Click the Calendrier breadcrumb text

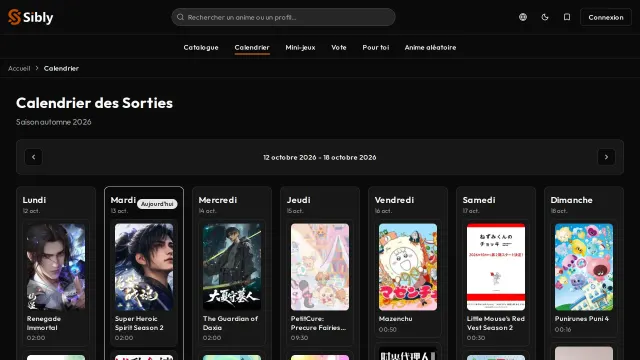[x=61, y=68]
